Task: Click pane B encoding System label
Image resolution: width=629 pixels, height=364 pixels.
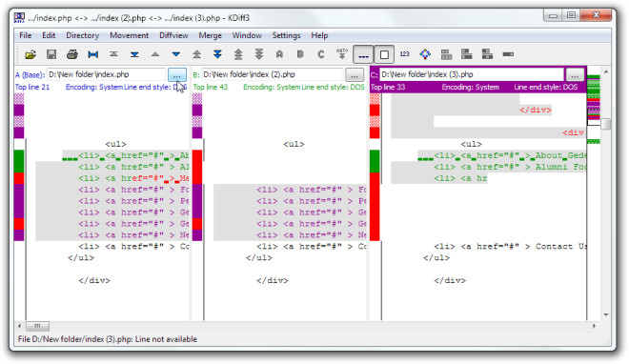Action: [272, 87]
